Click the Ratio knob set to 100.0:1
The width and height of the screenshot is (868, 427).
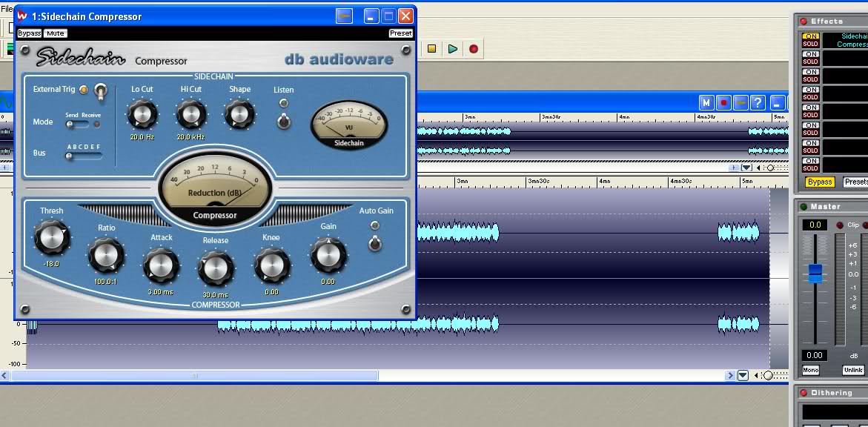[106, 255]
